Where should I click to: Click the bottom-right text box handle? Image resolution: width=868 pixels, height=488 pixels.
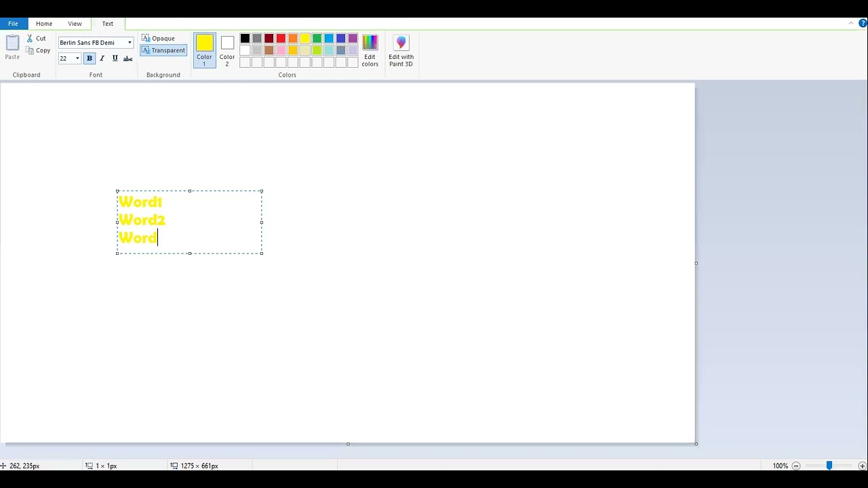[x=262, y=253]
